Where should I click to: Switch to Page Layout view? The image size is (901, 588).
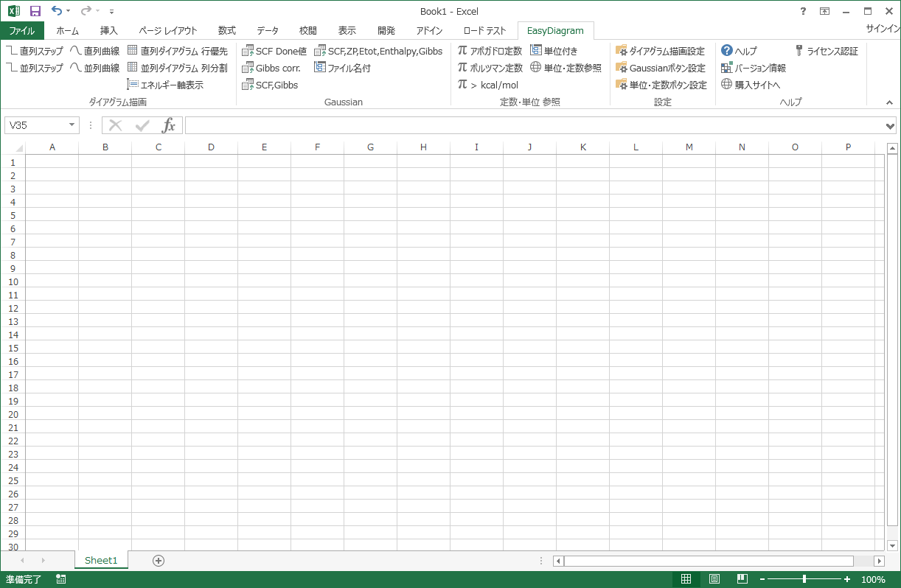pos(714,580)
